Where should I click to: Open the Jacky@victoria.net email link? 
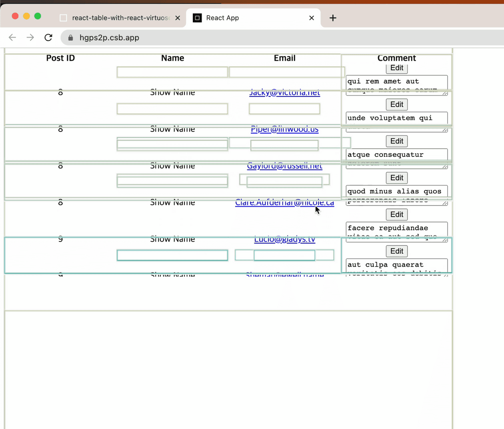click(284, 92)
